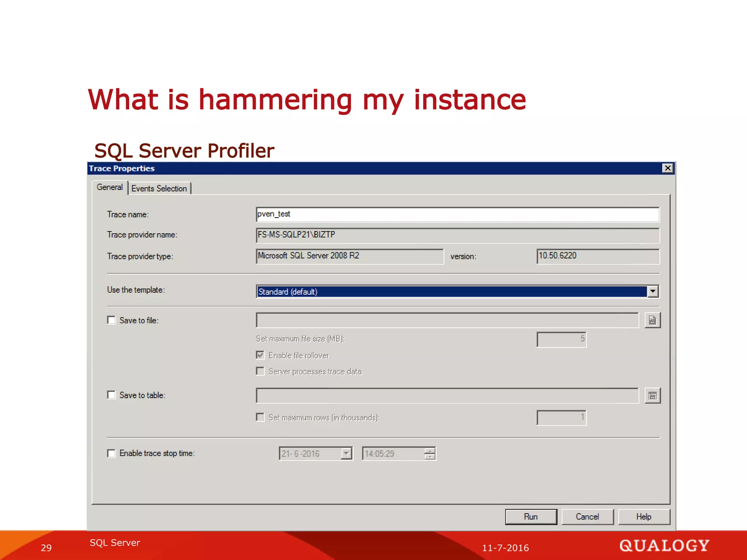Click the 'Set maximum file size (MB):' label

pyautogui.click(x=300, y=339)
